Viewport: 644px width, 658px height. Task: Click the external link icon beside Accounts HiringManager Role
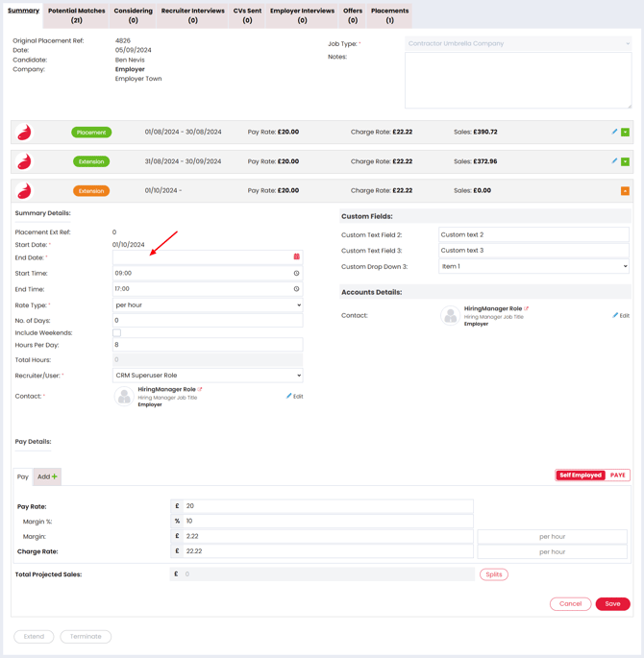pyautogui.click(x=526, y=308)
